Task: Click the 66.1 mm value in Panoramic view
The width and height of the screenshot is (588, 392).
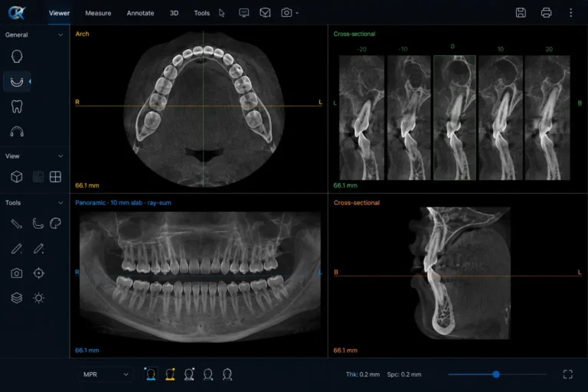Action: click(87, 351)
